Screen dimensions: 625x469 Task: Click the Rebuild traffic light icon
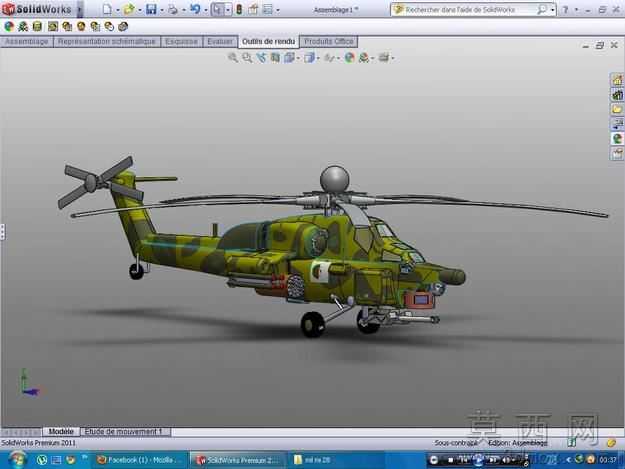(239, 9)
